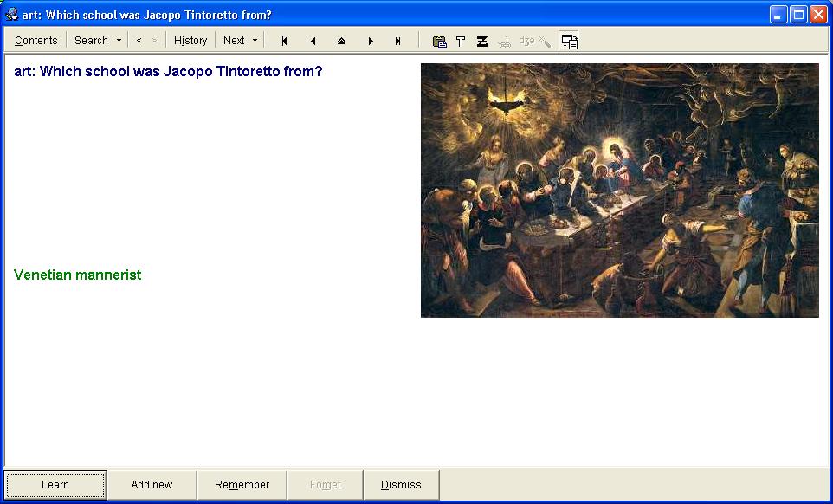Expand the Search dropdown arrow

(x=119, y=41)
